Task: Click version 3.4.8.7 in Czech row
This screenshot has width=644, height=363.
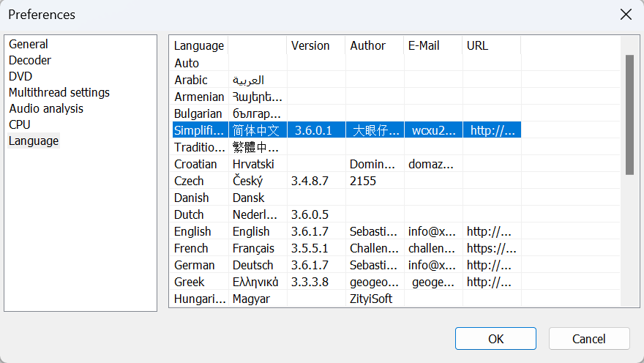Action: (x=310, y=181)
